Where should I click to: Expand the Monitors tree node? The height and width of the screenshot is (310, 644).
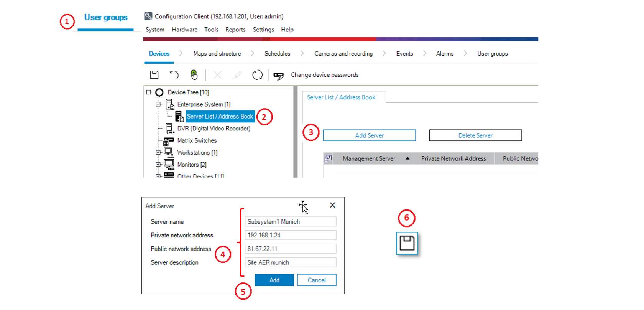tap(158, 165)
